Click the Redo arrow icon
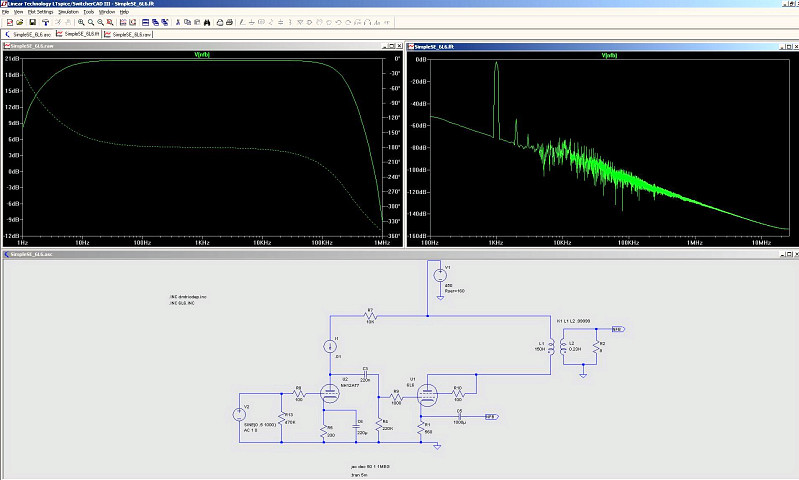The height and width of the screenshot is (480, 799). coord(348,22)
